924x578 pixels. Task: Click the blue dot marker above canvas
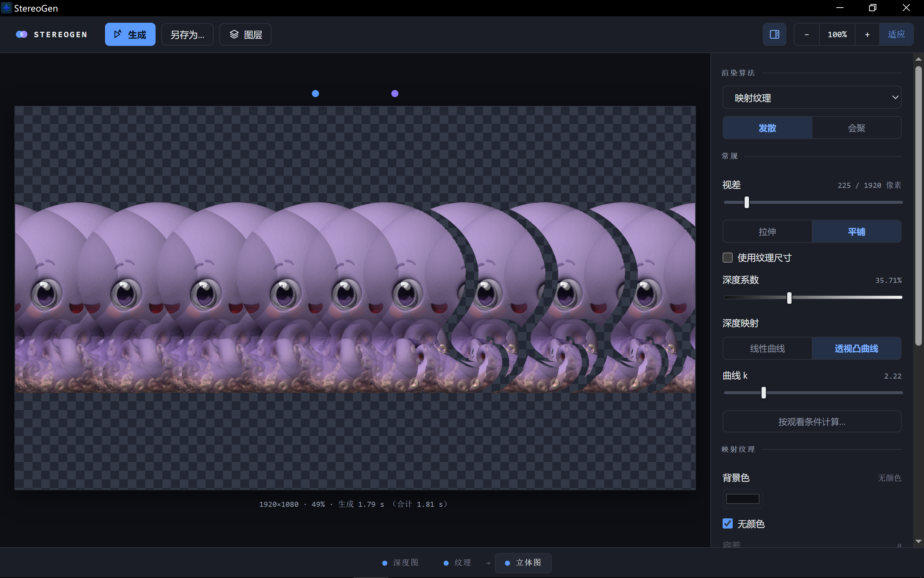pos(315,94)
